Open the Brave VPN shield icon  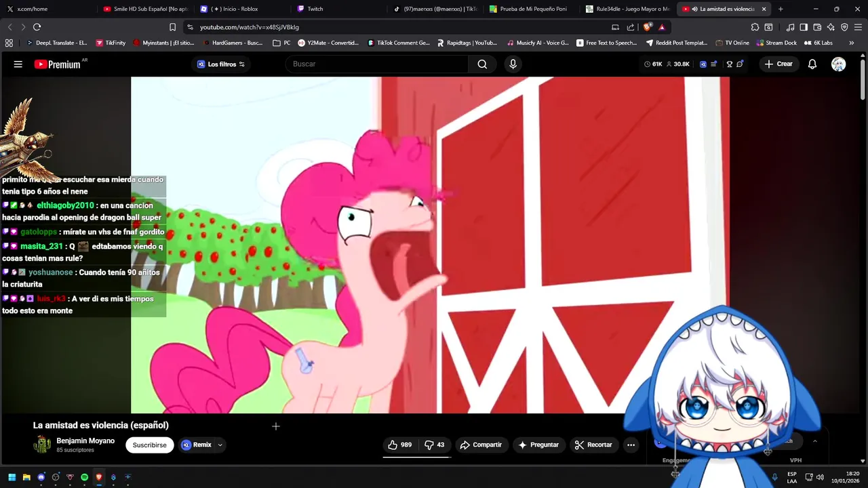tap(844, 27)
